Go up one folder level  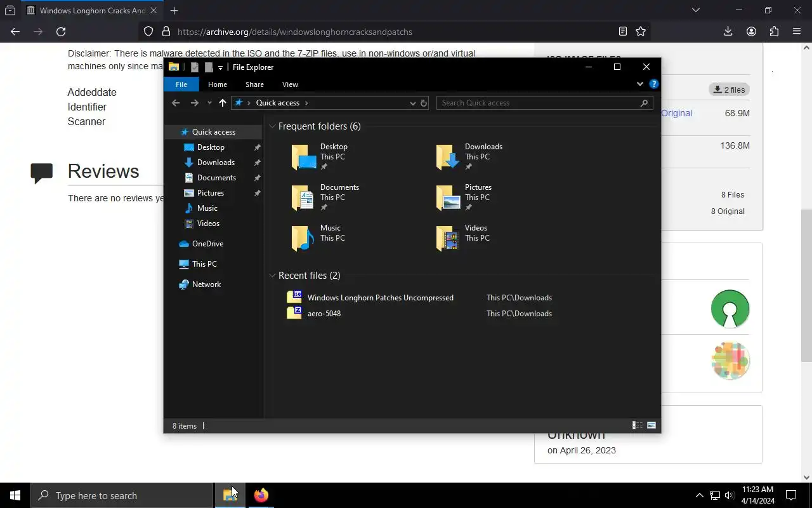[x=223, y=103]
